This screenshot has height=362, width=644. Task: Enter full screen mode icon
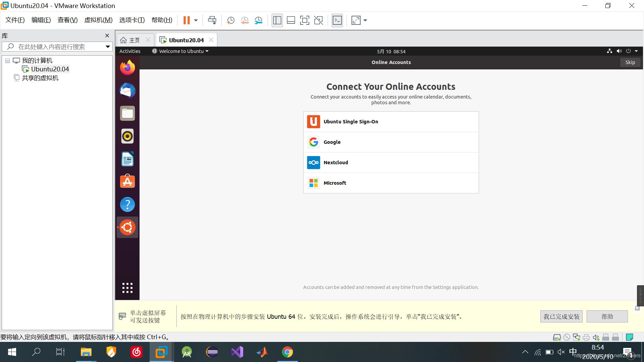click(x=305, y=20)
